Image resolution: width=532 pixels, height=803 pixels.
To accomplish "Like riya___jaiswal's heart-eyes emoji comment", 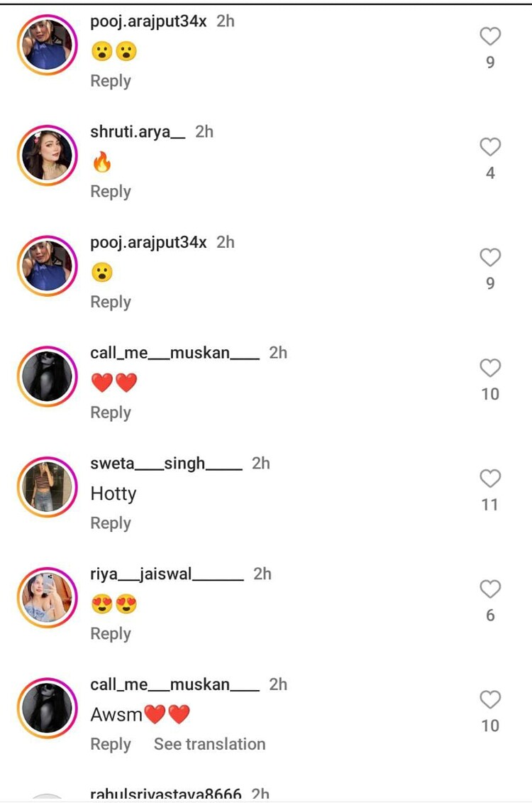I will point(490,589).
